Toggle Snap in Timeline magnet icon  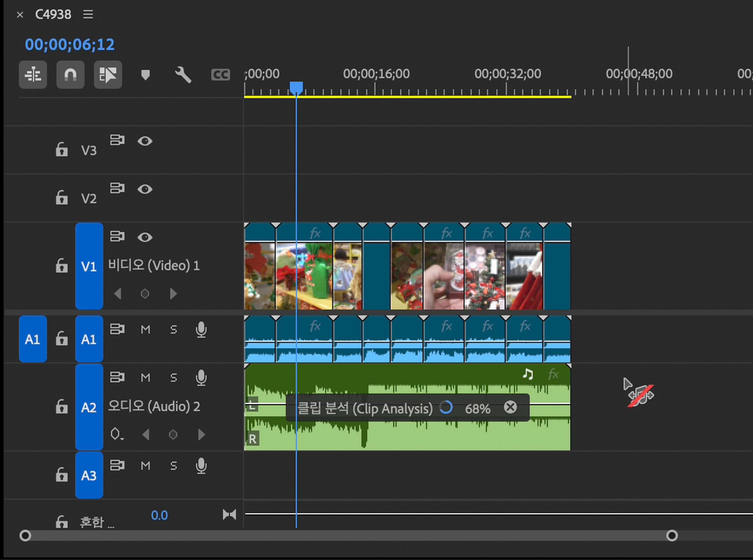pyautogui.click(x=70, y=75)
